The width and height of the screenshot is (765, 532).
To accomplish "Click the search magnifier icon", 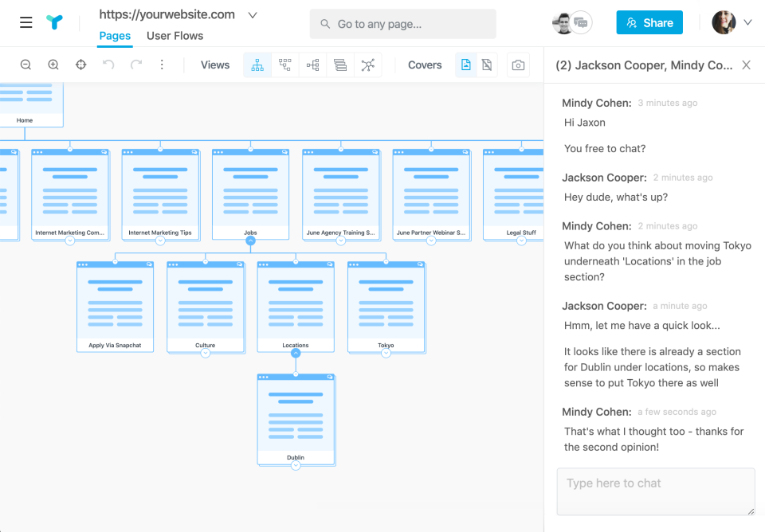I will click(x=324, y=23).
